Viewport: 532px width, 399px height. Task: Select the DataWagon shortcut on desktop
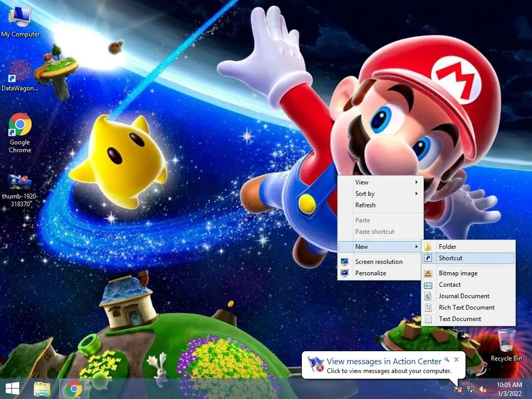coord(20,75)
